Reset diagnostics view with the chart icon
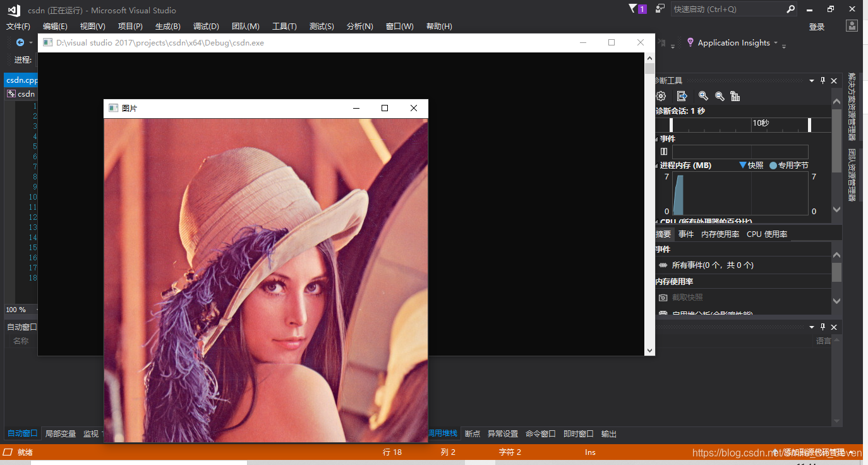The width and height of the screenshot is (868, 465). point(735,96)
